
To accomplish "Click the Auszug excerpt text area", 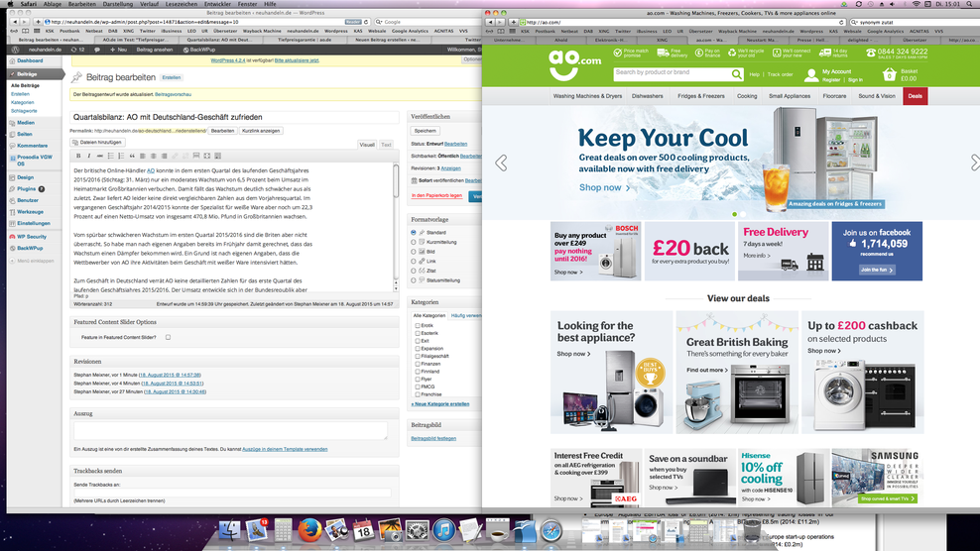I will 231,430.
